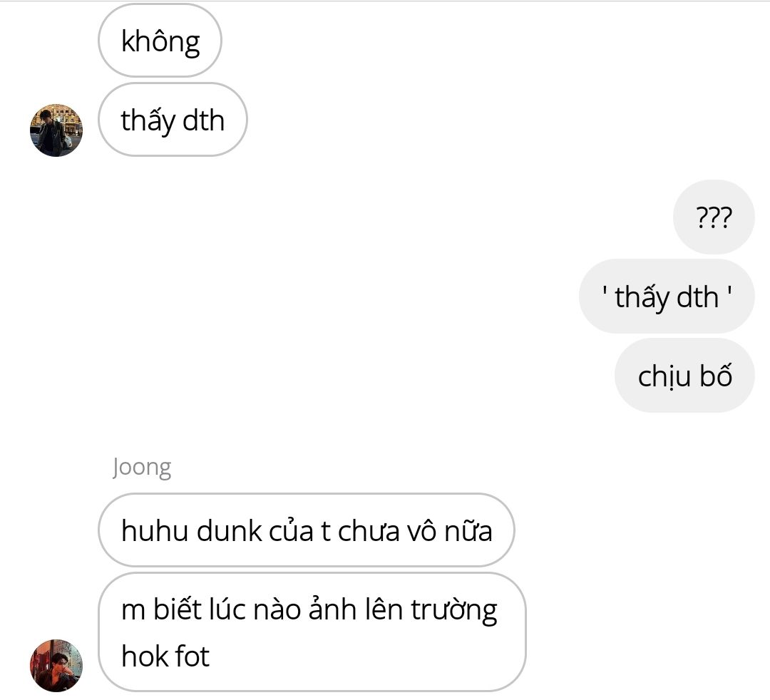Click the word "trường" in Joong's last message
The image size is (770, 700).
(454, 611)
